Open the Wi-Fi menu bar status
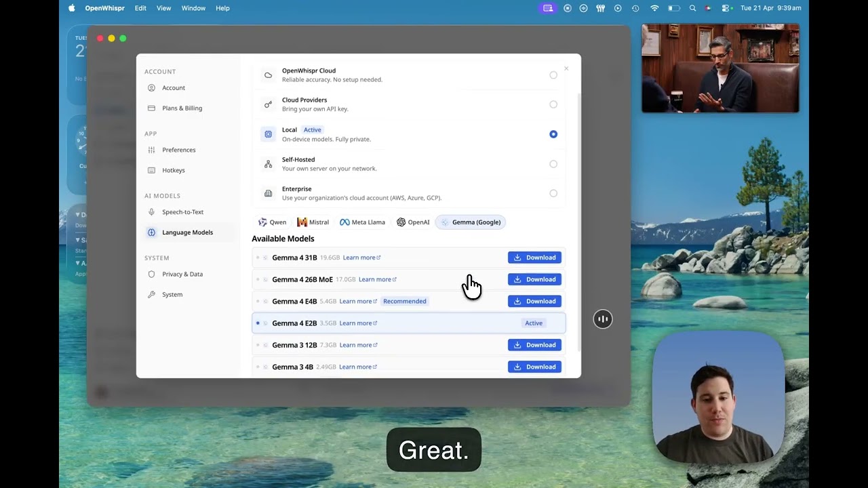This screenshot has width=868, height=488. [x=654, y=8]
